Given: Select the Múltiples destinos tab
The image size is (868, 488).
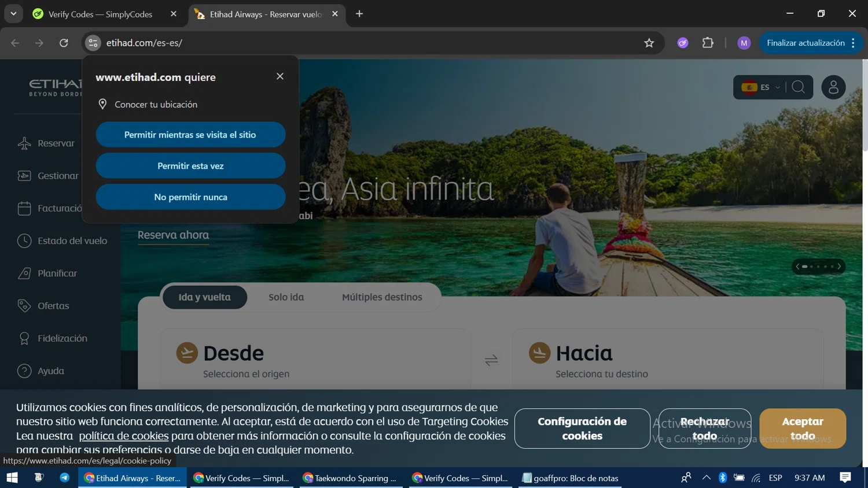Looking at the screenshot, I should [x=382, y=297].
